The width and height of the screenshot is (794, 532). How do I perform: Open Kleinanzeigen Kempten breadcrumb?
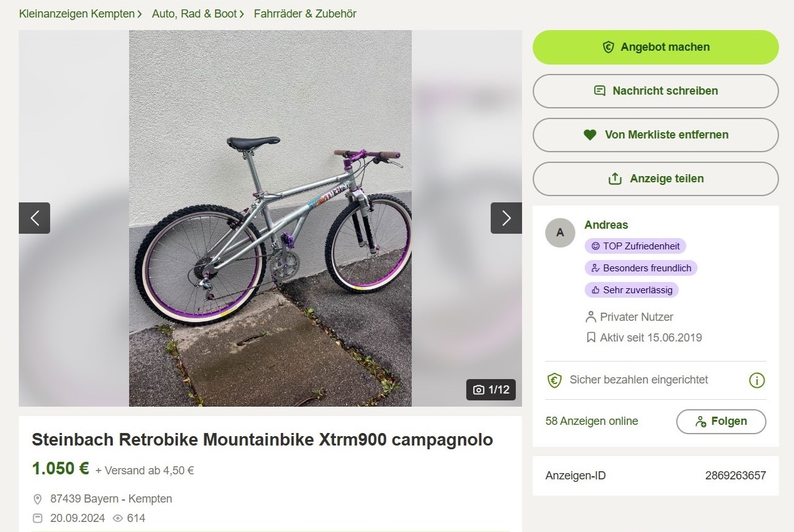click(x=77, y=14)
